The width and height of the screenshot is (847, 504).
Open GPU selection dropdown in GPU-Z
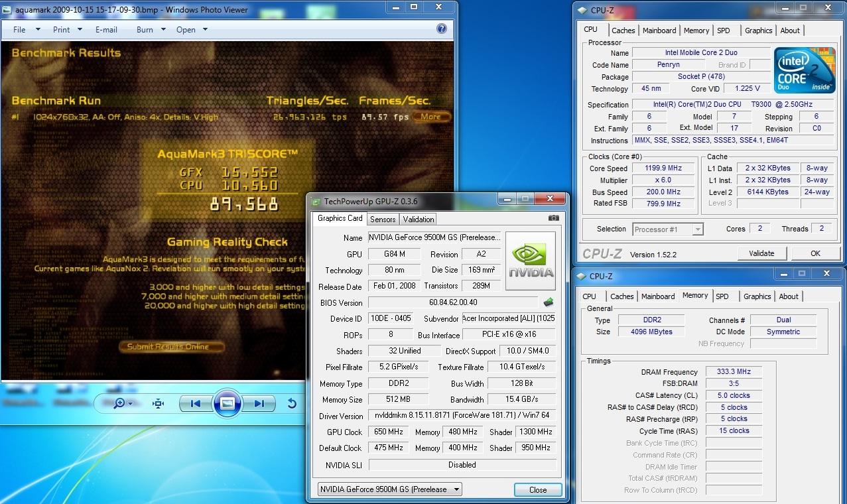pyautogui.click(x=390, y=489)
